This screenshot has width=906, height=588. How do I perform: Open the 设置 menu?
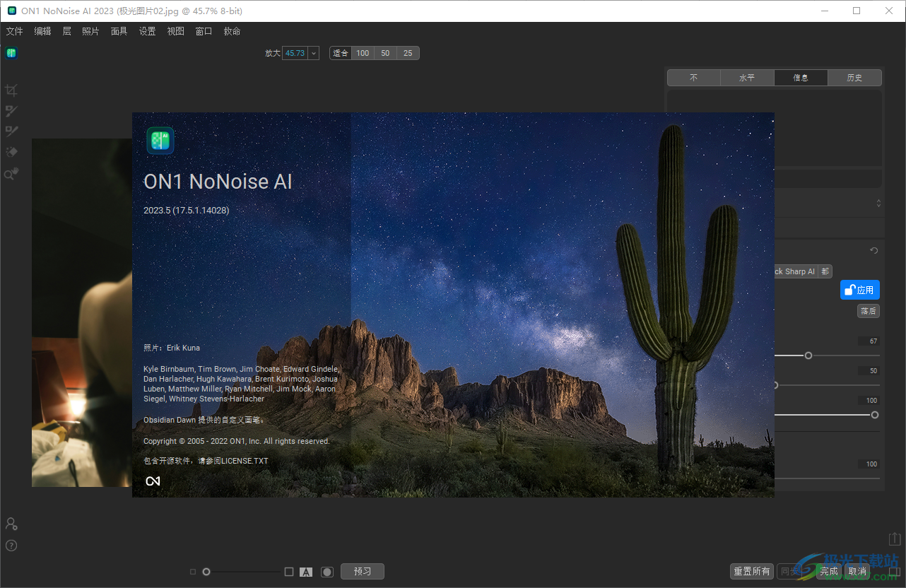pos(147,31)
